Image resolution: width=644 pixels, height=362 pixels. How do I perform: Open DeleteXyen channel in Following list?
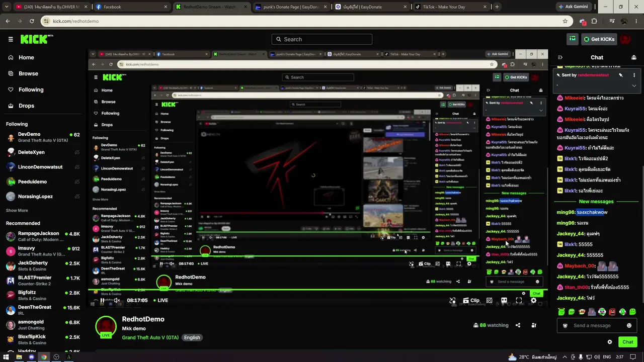pos(43,152)
